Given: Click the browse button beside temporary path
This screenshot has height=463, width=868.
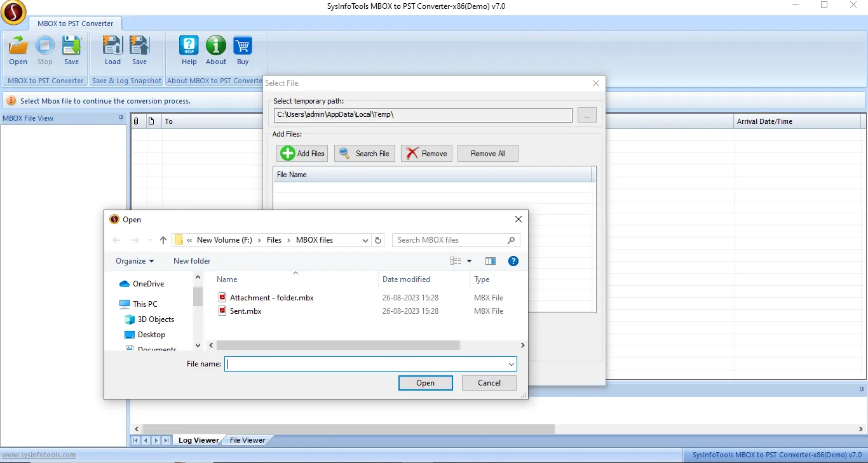Looking at the screenshot, I should [587, 115].
